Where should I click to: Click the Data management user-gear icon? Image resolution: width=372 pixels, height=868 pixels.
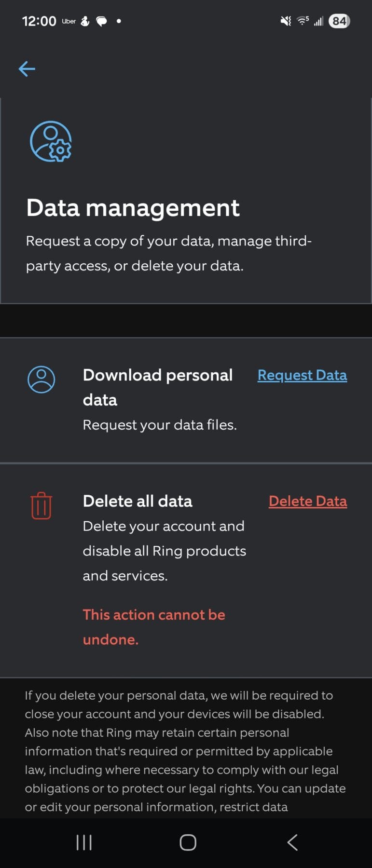(x=51, y=142)
